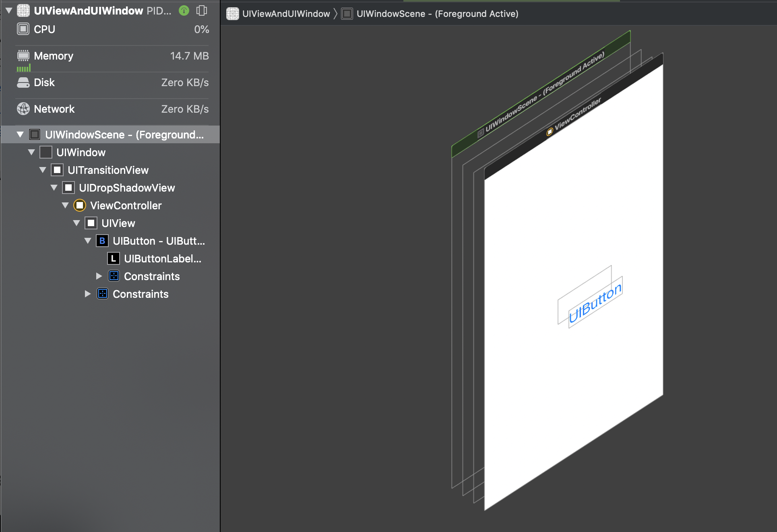Click the Disk drive icon
Image resolution: width=777 pixels, height=532 pixels.
(23, 82)
